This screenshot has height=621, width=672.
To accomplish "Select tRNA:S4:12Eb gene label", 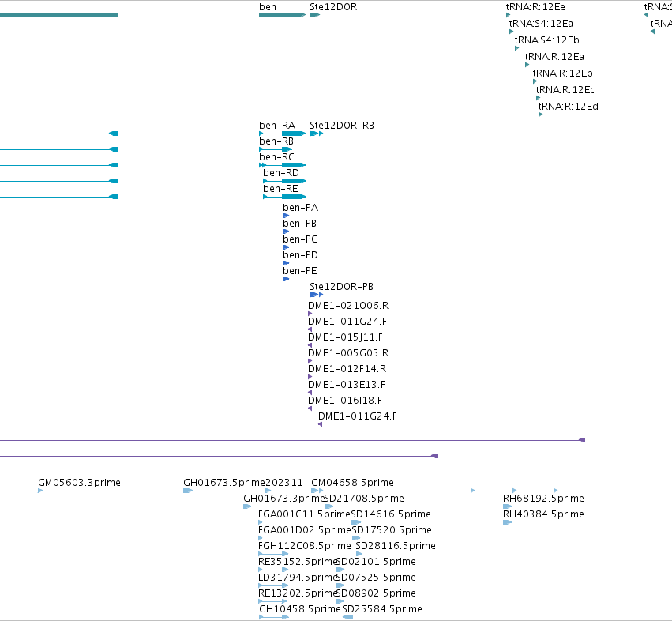I will pos(546,40).
